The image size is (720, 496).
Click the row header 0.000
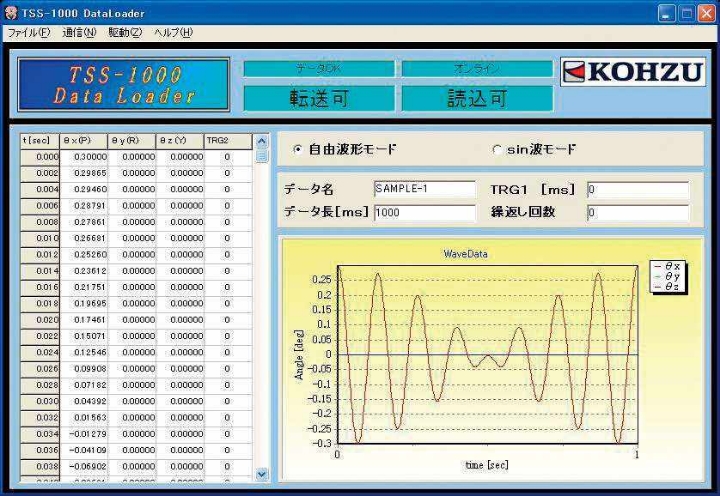click(40, 157)
